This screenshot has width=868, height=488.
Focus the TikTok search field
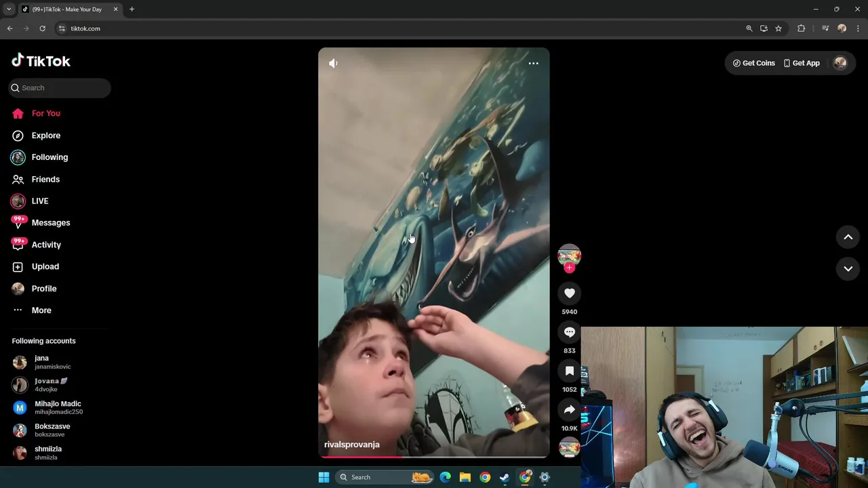60,88
